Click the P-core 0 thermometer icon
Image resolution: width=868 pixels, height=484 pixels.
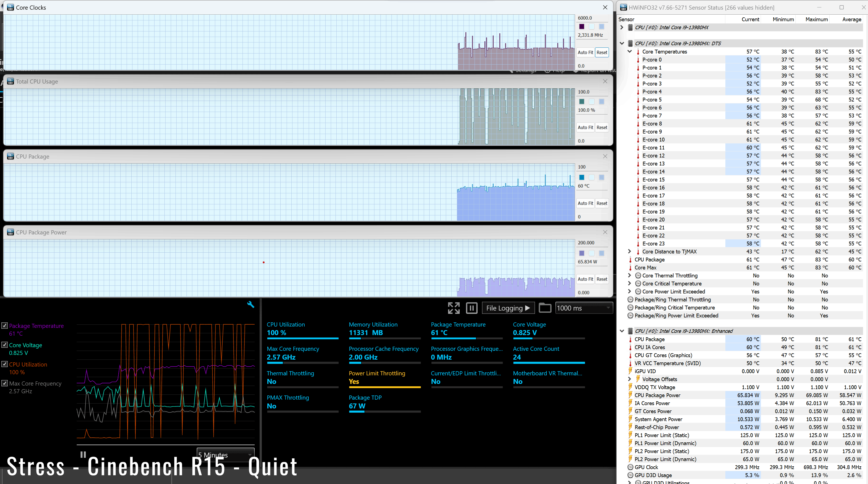(638, 60)
